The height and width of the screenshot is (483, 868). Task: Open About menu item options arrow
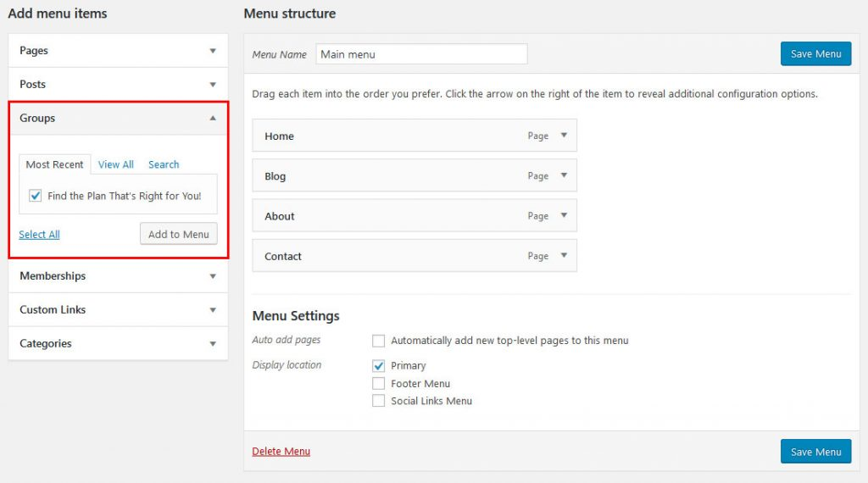(x=564, y=216)
